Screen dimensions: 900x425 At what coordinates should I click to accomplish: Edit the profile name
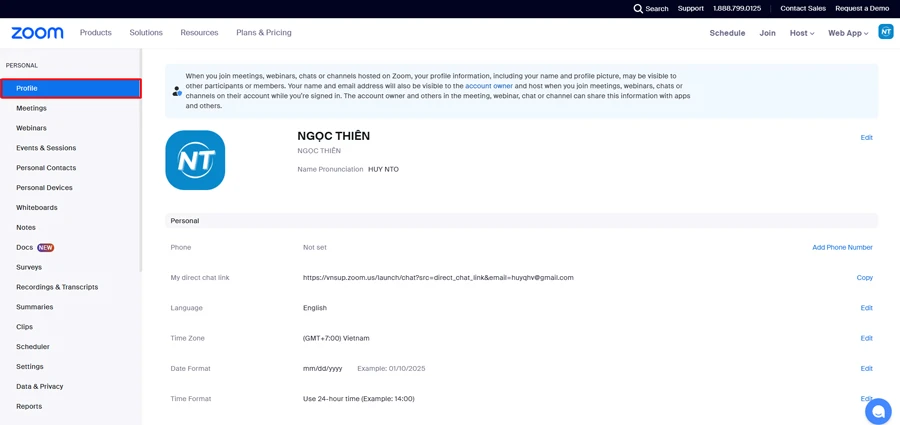point(866,138)
